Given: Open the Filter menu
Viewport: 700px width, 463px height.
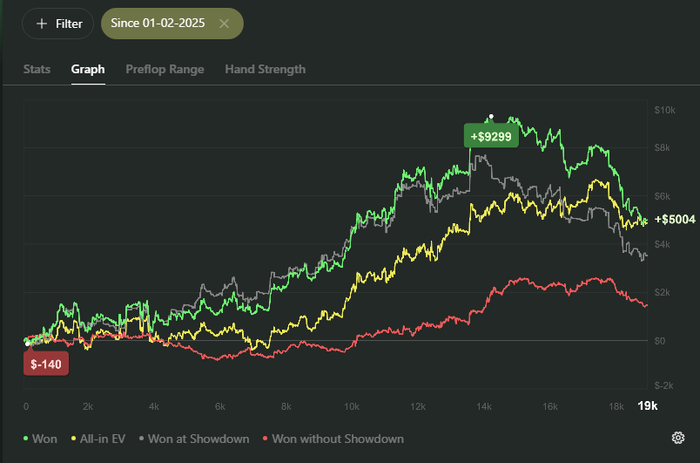Looking at the screenshot, I should click(x=58, y=23).
